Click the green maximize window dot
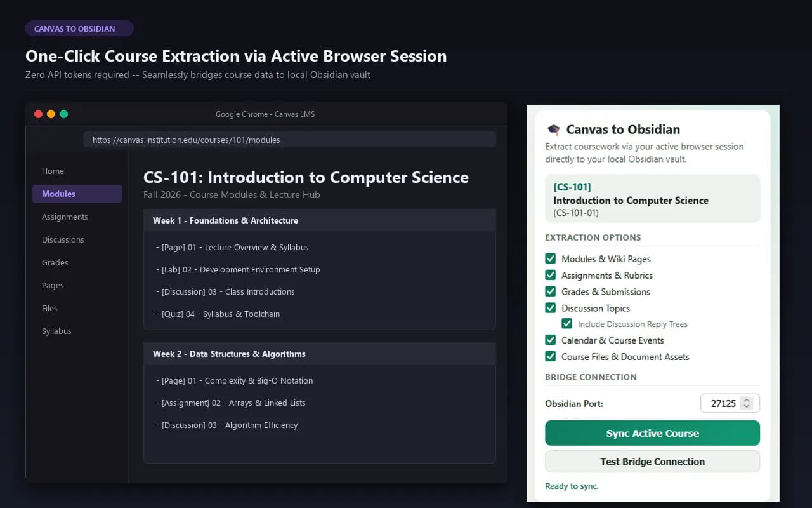Viewport: 812px width, 508px height. [x=63, y=114]
